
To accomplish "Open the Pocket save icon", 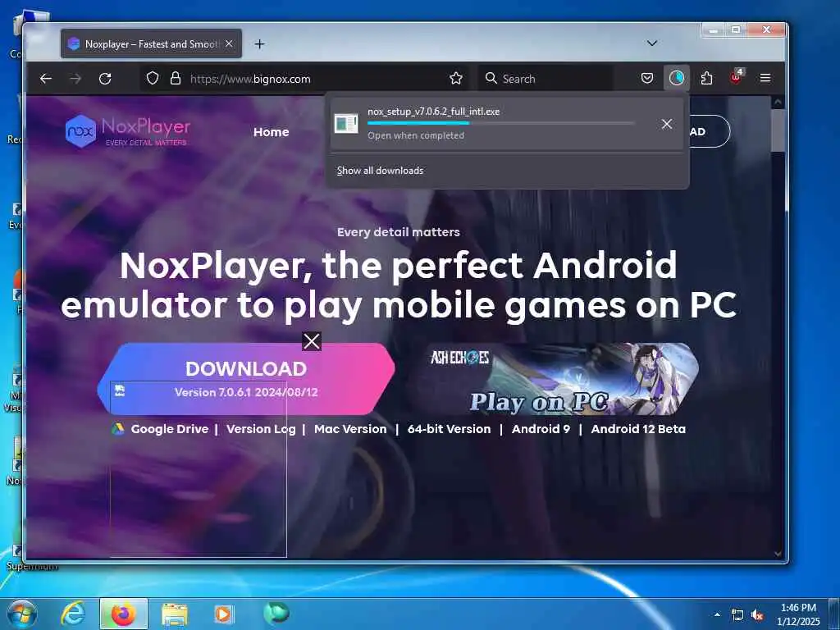I will (x=647, y=79).
